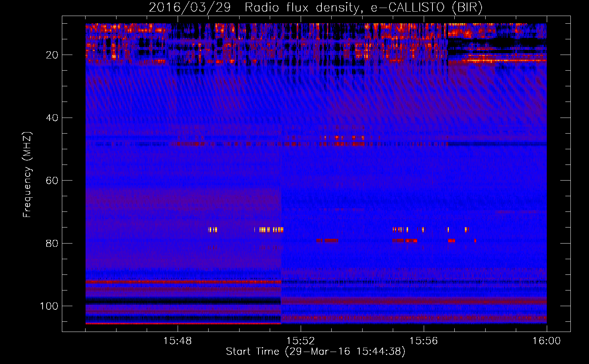
Task: Click the 80 frequency tick label
Action: tap(52, 243)
